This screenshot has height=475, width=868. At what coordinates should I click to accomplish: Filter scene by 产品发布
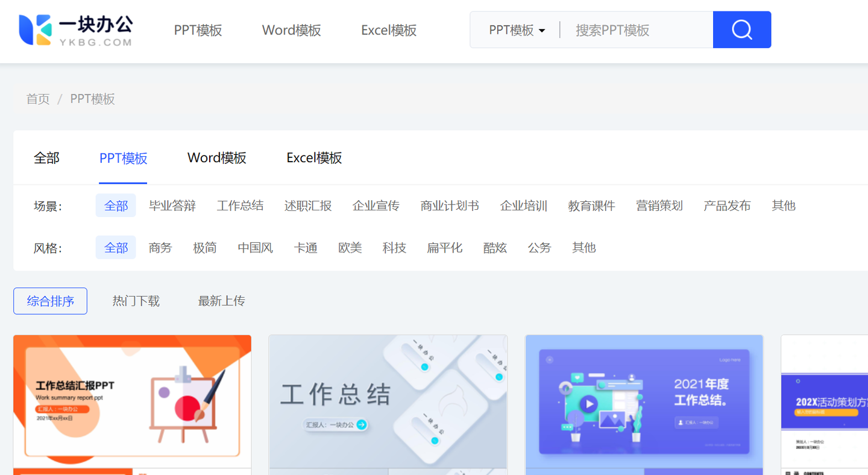(727, 206)
